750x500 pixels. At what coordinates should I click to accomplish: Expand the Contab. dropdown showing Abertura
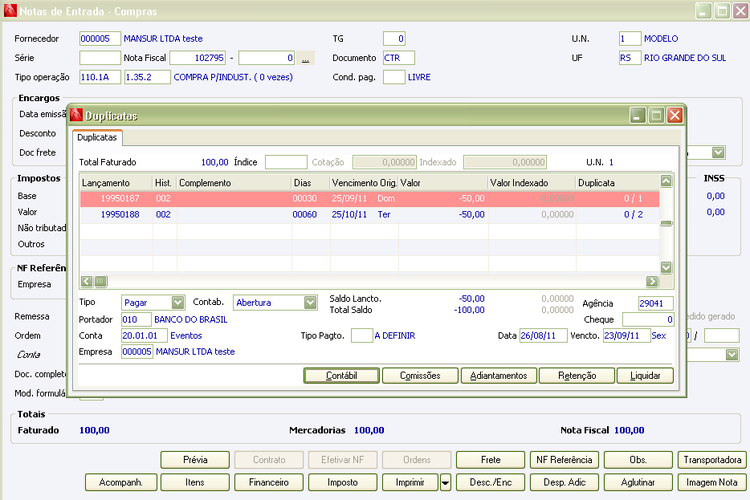[x=309, y=302]
